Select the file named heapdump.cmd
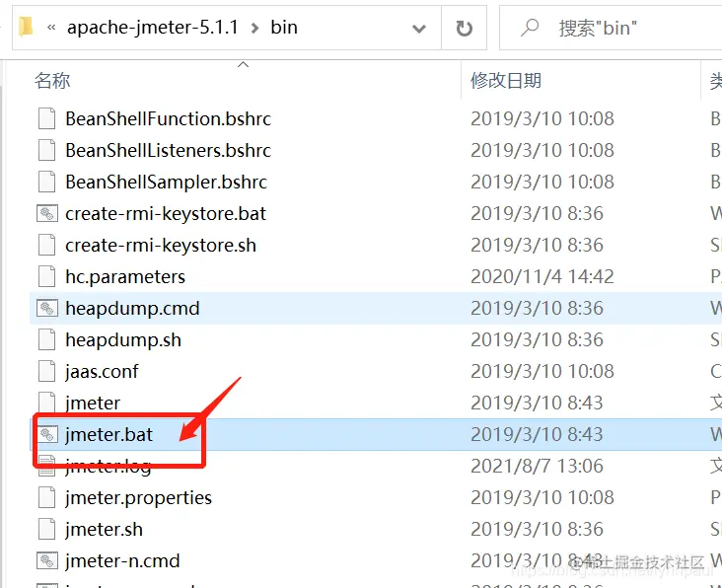The image size is (722, 588). coord(132,308)
